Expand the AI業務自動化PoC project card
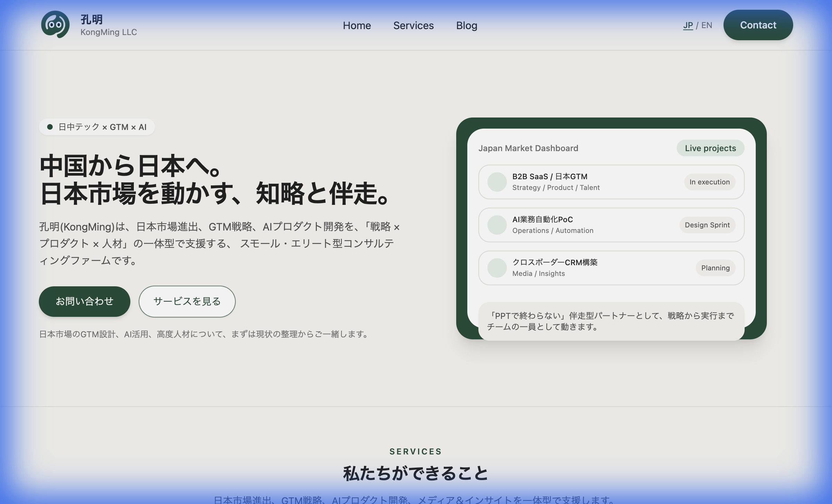Screen dimensions: 832x504 611,225
